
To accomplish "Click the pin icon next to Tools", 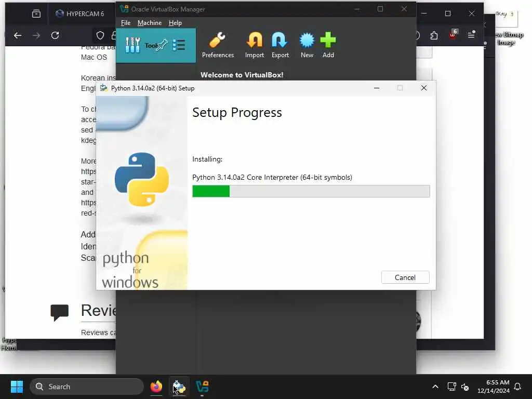I will pyautogui.click(x=162, y=45).
